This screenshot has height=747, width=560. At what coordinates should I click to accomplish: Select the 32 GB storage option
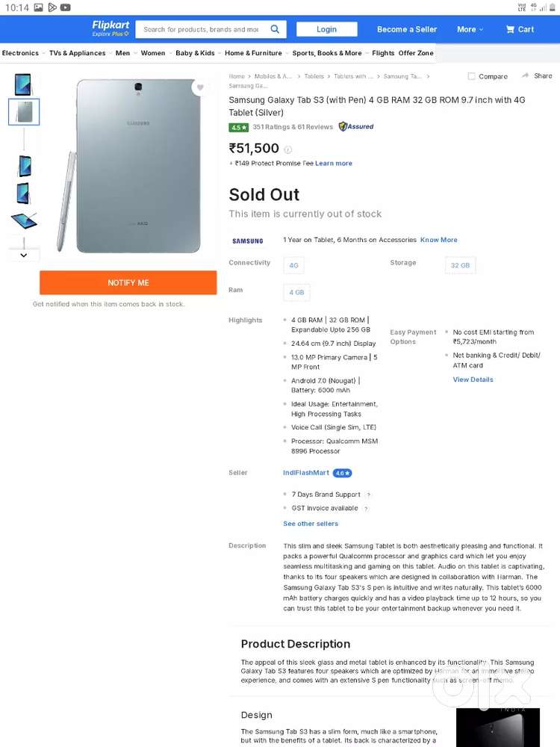460,265
